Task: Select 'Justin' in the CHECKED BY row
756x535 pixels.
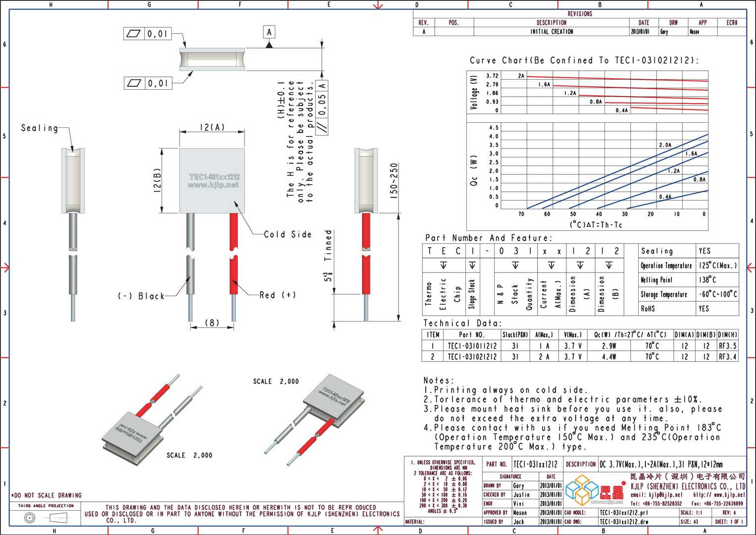Action: pyautogui.click(x=521, y=494)
